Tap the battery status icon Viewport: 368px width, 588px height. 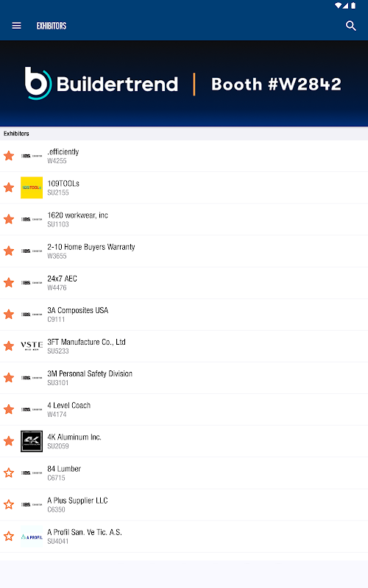(x=353, y=6)
